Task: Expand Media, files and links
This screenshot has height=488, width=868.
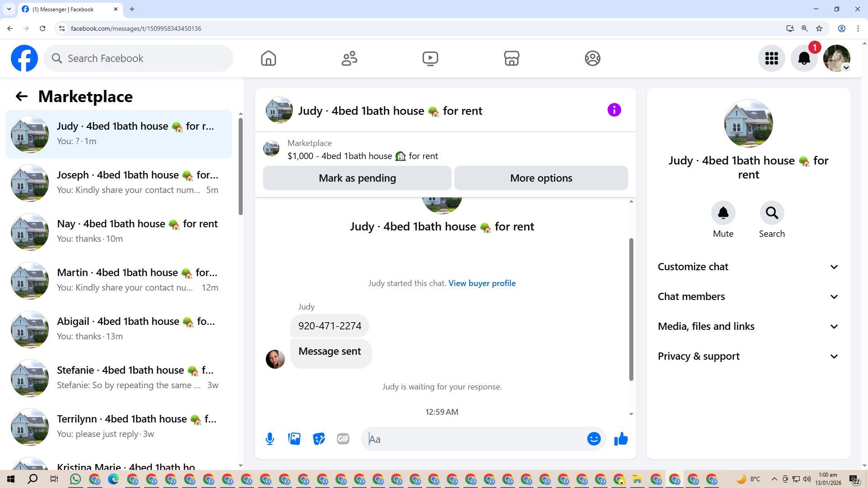Action: (748, 326)
